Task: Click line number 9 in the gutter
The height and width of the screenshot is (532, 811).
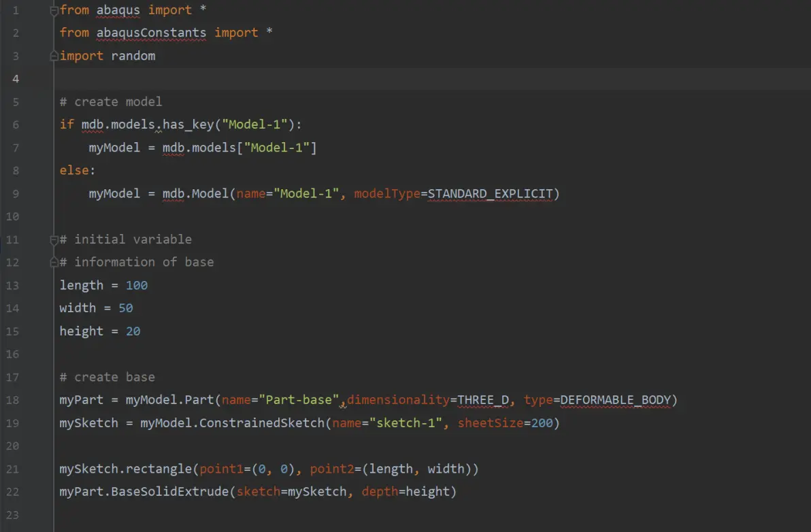Action: click(x=16, y=193)
